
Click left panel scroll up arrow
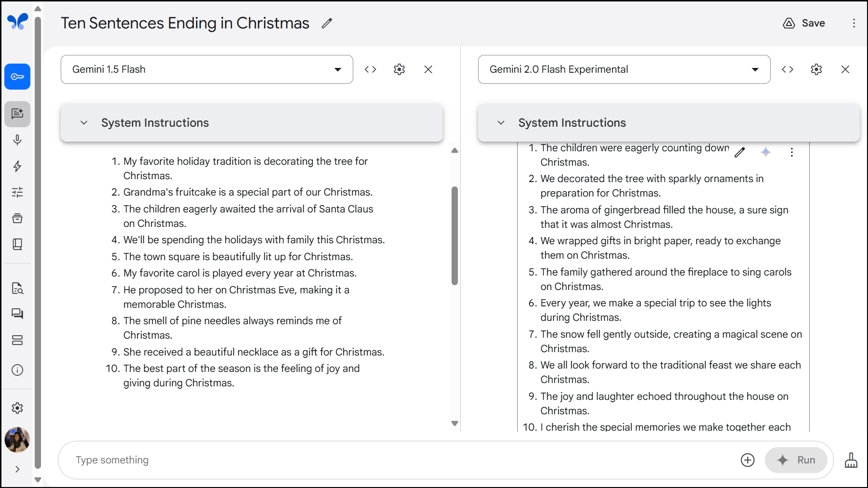(x=454, y=151)
